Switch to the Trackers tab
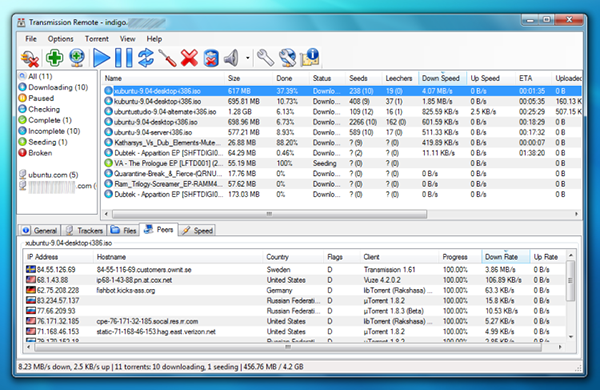Image resolution: width=600 pixels, height=390 pixels. 84,230
